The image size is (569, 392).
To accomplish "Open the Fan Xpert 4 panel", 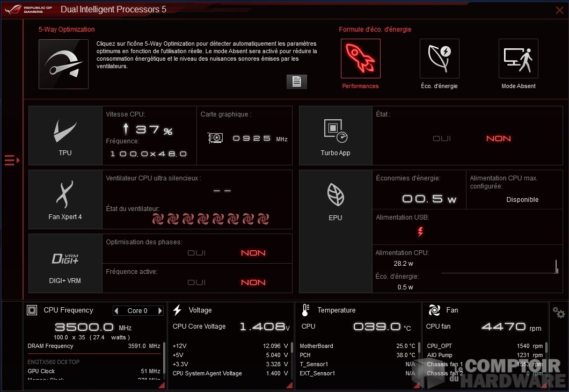I will tap(65, 199).
